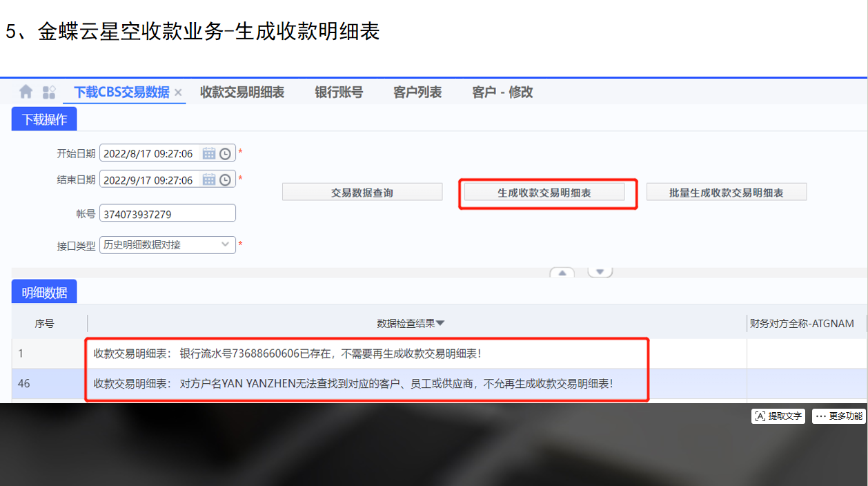The width and height of the screenshot is (868, 486).
Task: Open clock time picker for 结束日期
Action: pos(225,179)
